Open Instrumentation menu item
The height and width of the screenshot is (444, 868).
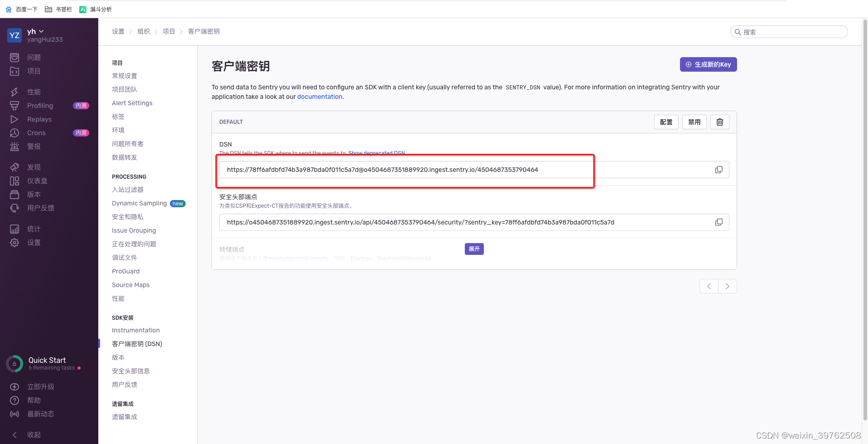click(136, 330)
